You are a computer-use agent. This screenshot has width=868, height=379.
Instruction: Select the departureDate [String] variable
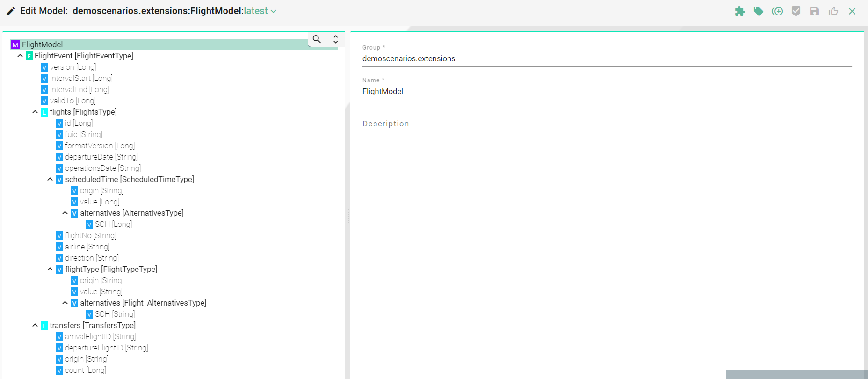pyautogui.click(x=101, y=157)
